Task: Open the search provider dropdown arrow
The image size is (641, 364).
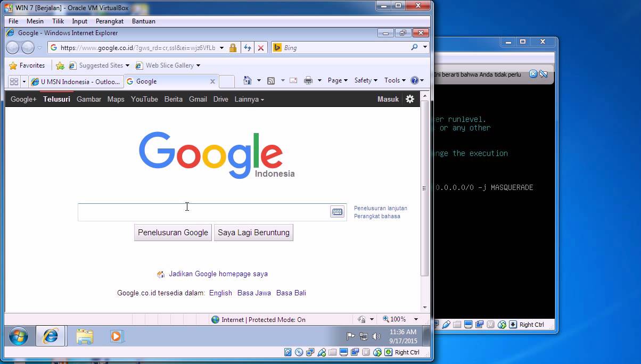Action: point(425,47)
